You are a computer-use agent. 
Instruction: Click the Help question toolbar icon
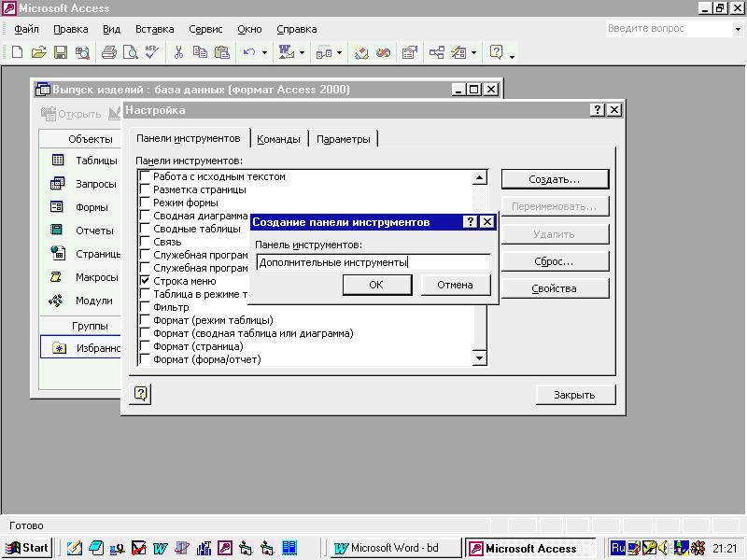pyautogui.click(x=496, y=52)
